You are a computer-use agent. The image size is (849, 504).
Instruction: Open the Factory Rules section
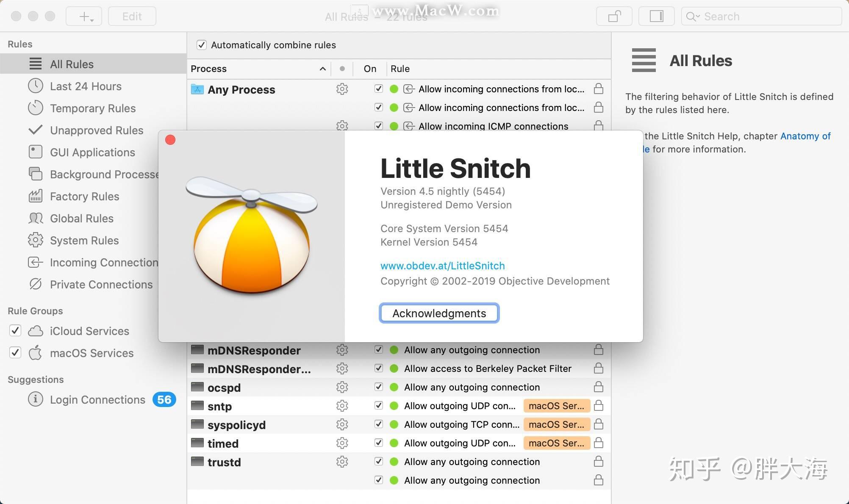[84, 196]
